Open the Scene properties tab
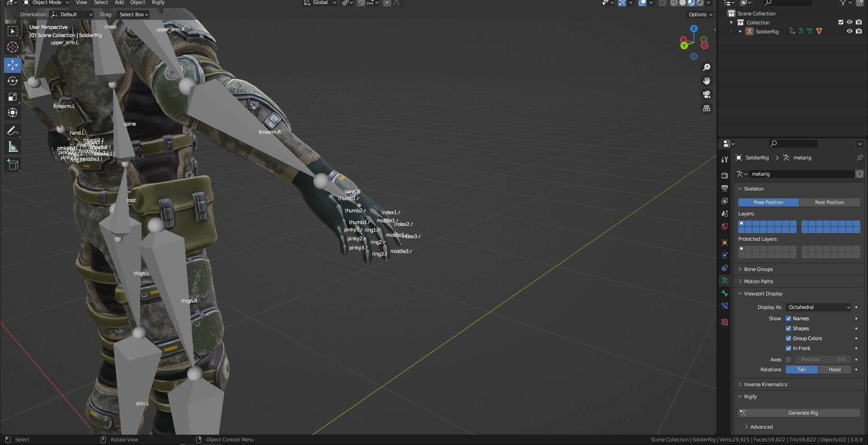The image size is (868, 445). 725,213
